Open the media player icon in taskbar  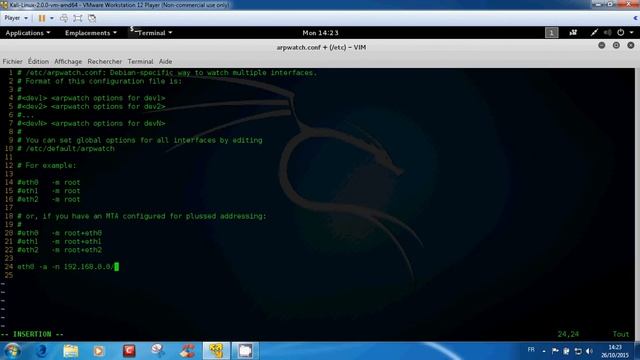[99, 351]
